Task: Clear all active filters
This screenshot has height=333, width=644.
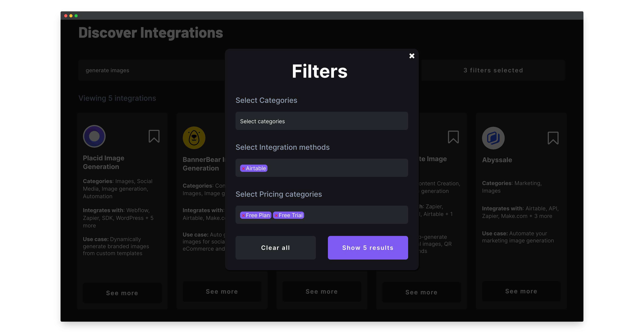Action: coord(276,247)
